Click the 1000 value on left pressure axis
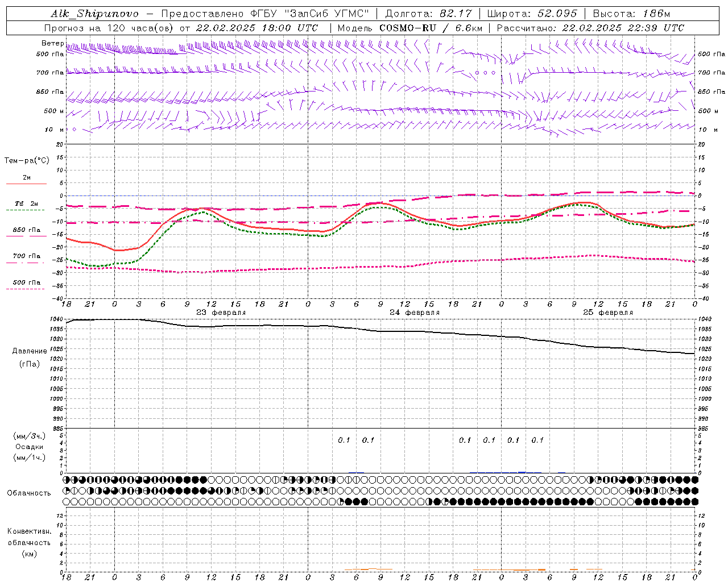 (56, 398)
